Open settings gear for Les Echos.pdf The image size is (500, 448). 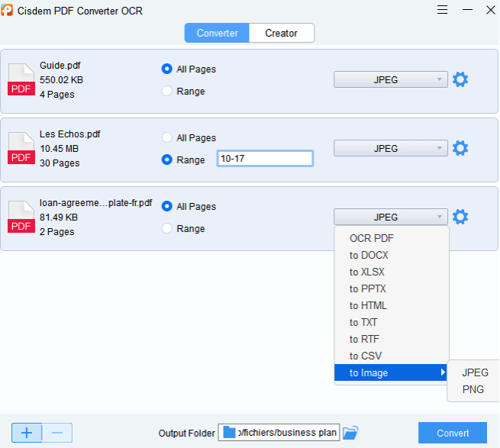460,148
